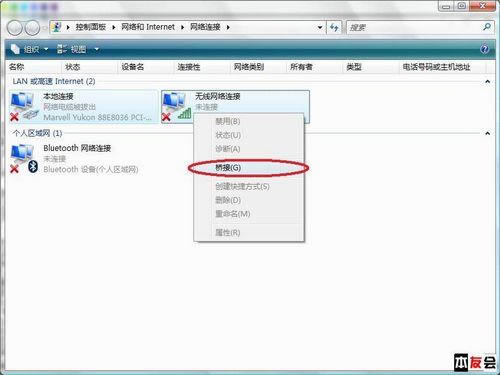Select the Bluetooth 设备(个人区域网) text
The width and height of the screenshot is (500, 375).
click(91, 169)
